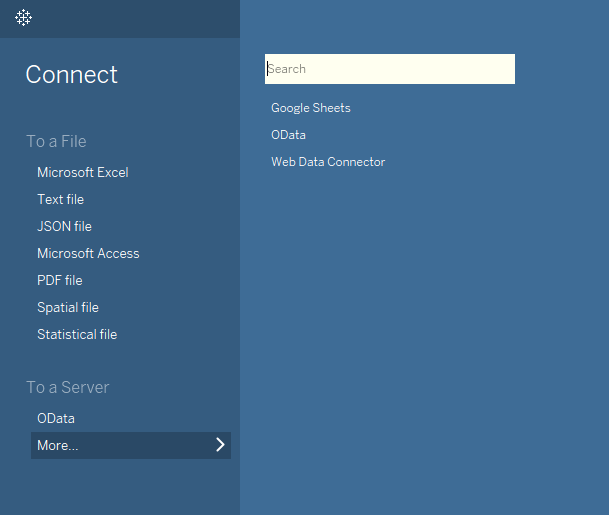Pick OData under To a Server
609x515 pixels.
point(56,419)
